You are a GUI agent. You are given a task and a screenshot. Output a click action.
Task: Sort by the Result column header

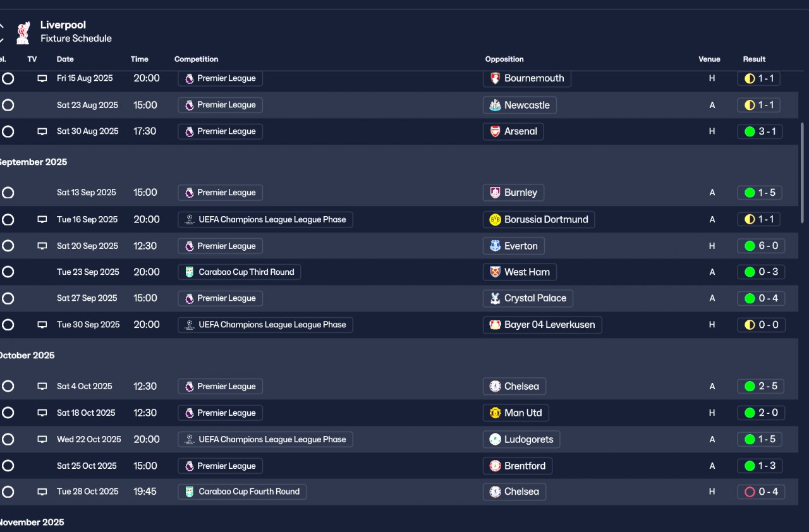[x=754, y=59]
